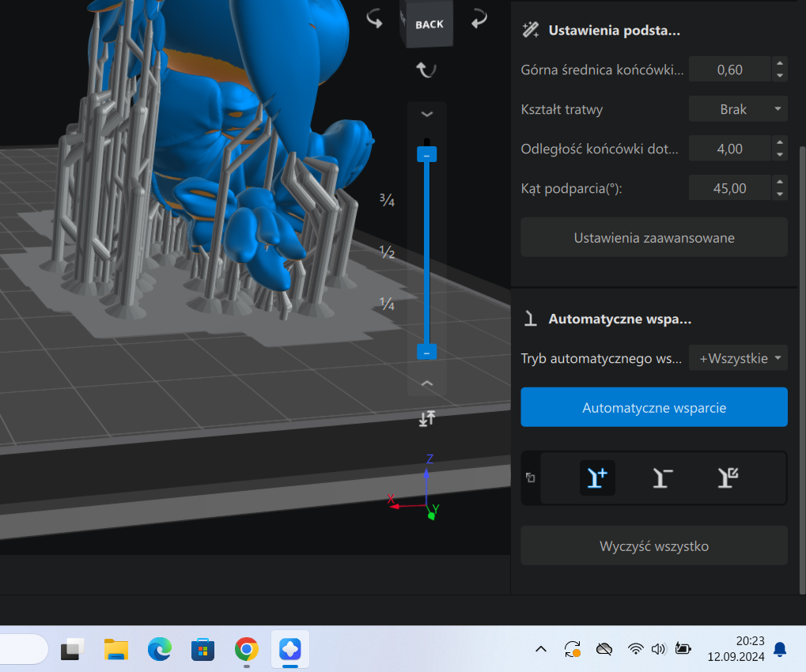Open clock and calendar at 20:23
806x672 pixels.
[x=736, y=649]
